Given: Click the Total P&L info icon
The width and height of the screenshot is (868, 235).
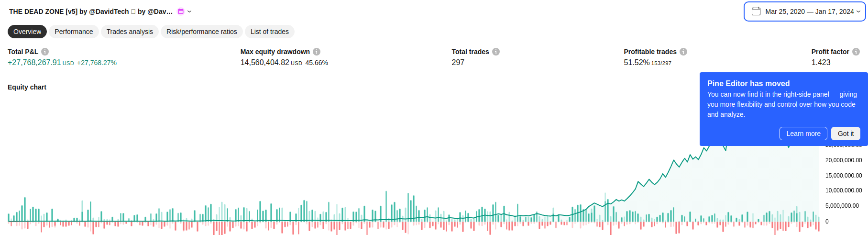Looking at the screenshot, I should 45,52.
